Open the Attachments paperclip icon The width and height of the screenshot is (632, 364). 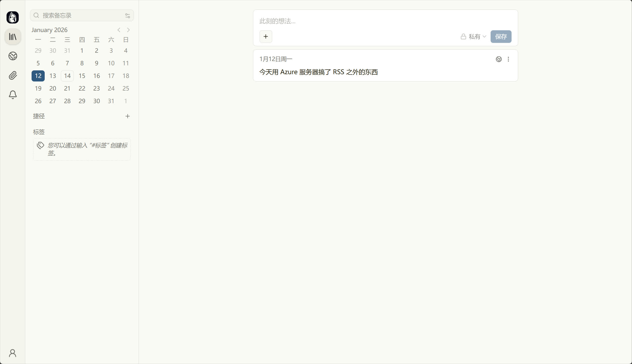(x=13, y=75)
